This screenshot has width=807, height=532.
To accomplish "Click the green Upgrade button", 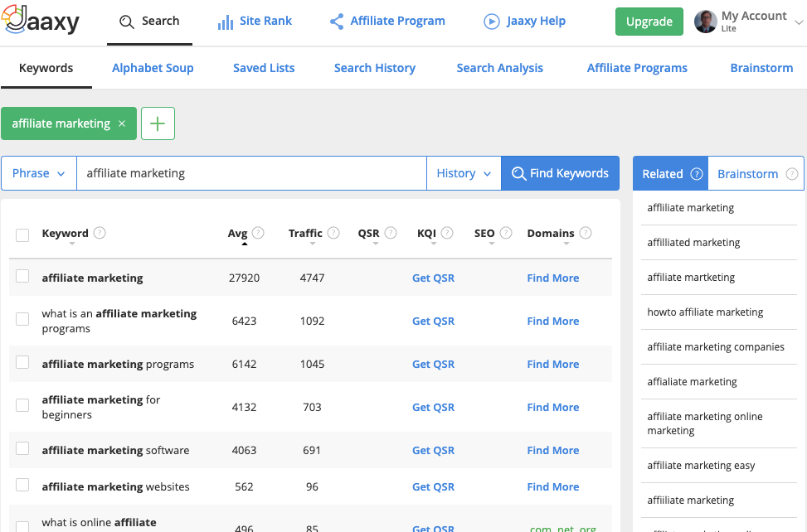I will [x=649, y=22].
